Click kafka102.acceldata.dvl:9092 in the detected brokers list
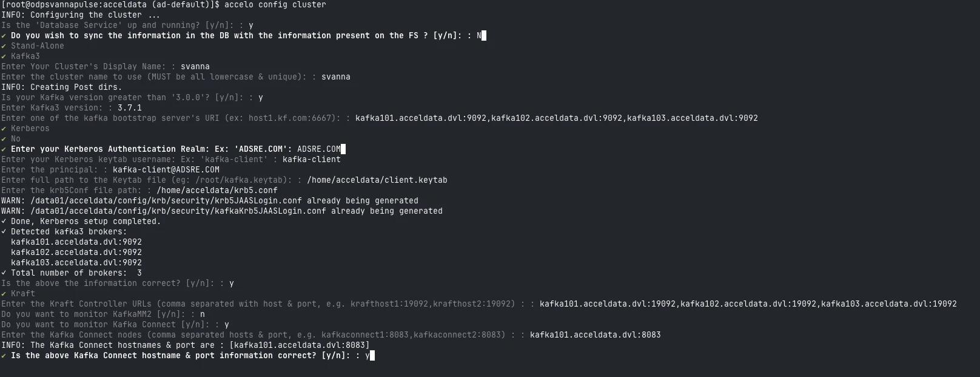Viewport: 980px width, 377px height. click(76, 253)
